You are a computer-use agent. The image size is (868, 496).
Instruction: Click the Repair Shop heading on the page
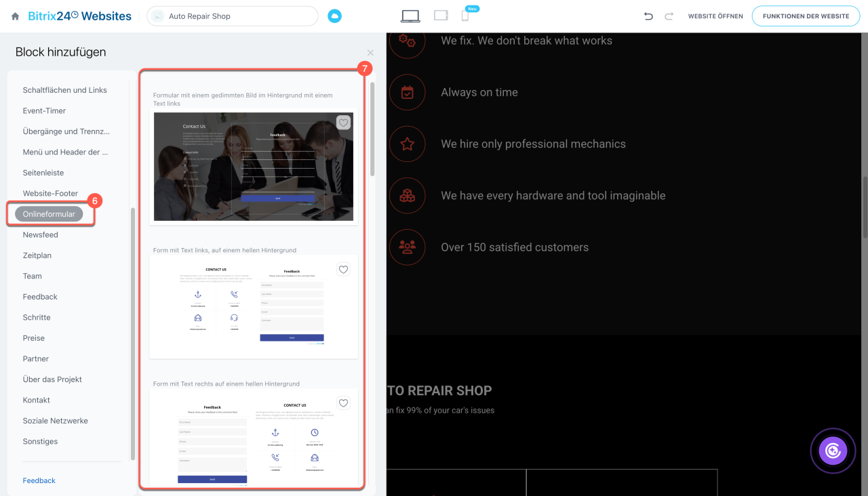pyautogui.click(x=439, y=390)
